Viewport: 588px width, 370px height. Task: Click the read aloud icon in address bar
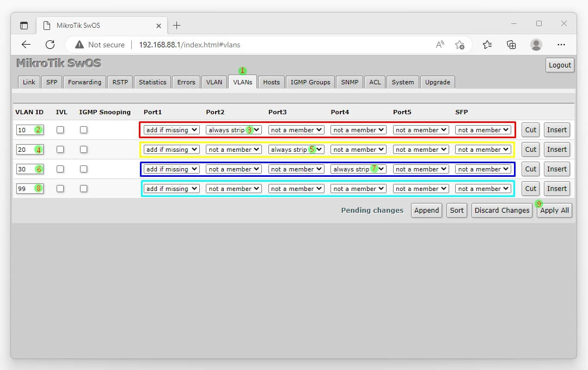coord(440,45)
